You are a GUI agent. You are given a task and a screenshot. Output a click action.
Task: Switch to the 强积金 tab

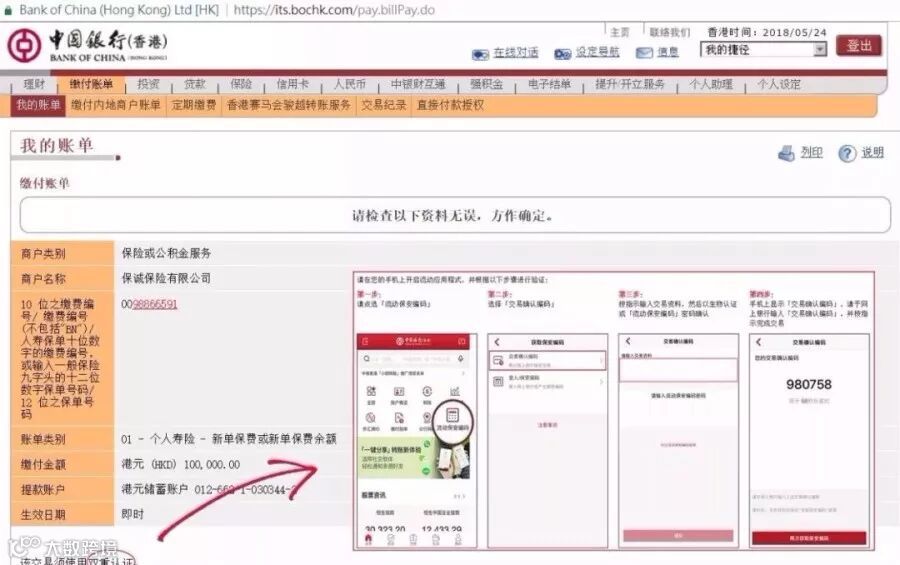486,84
